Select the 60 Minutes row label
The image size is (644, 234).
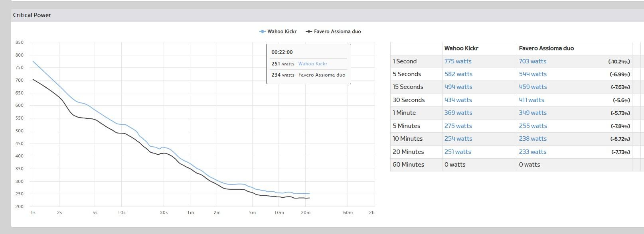[408, 165]
